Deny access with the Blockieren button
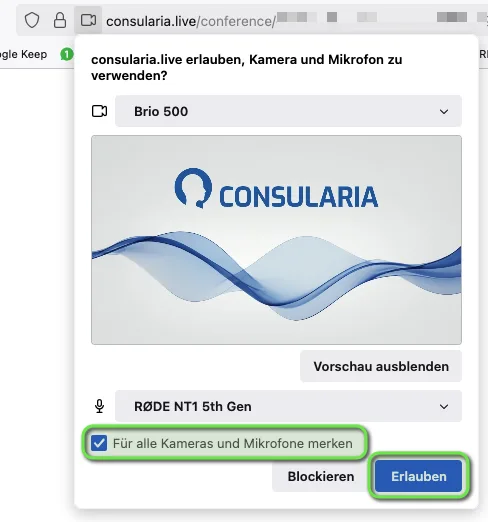This screenshot has width=488, height=522. pos(321,477)
